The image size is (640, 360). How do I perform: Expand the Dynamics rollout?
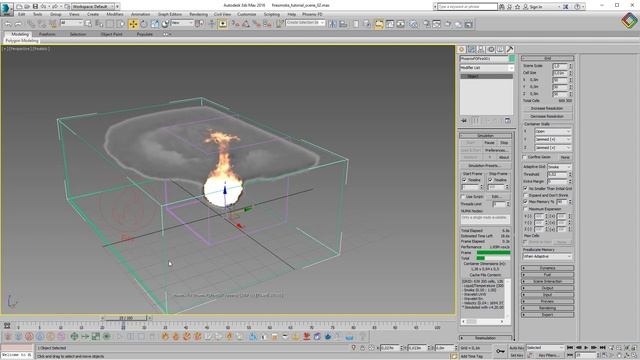[x=547, y=268]
